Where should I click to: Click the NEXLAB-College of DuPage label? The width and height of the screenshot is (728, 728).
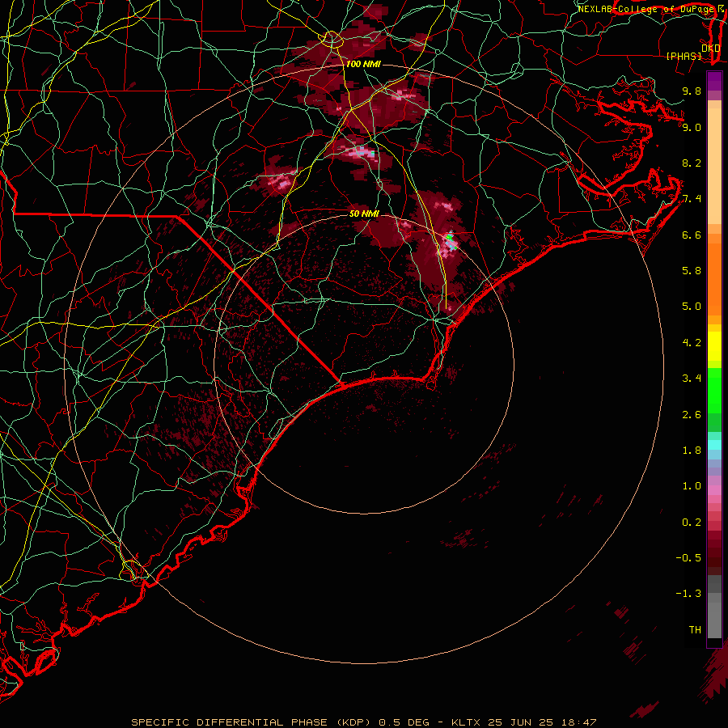[645, 9]
